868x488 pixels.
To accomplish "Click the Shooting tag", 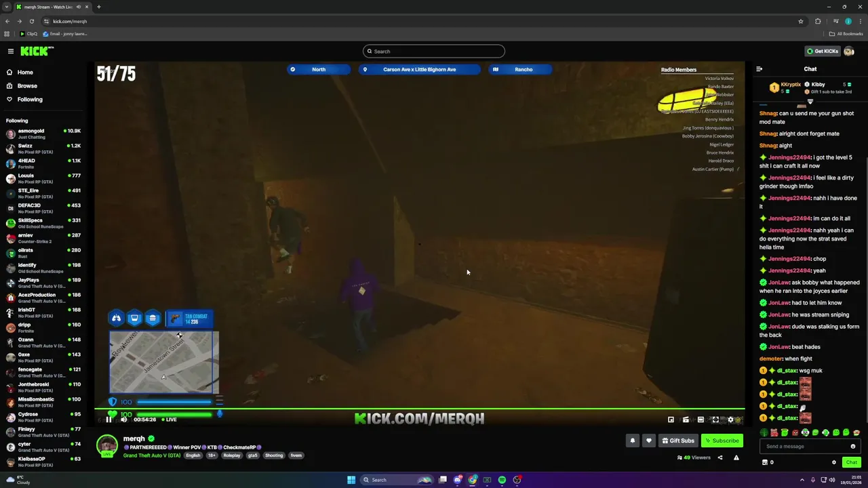I will (x=274, y=455).
